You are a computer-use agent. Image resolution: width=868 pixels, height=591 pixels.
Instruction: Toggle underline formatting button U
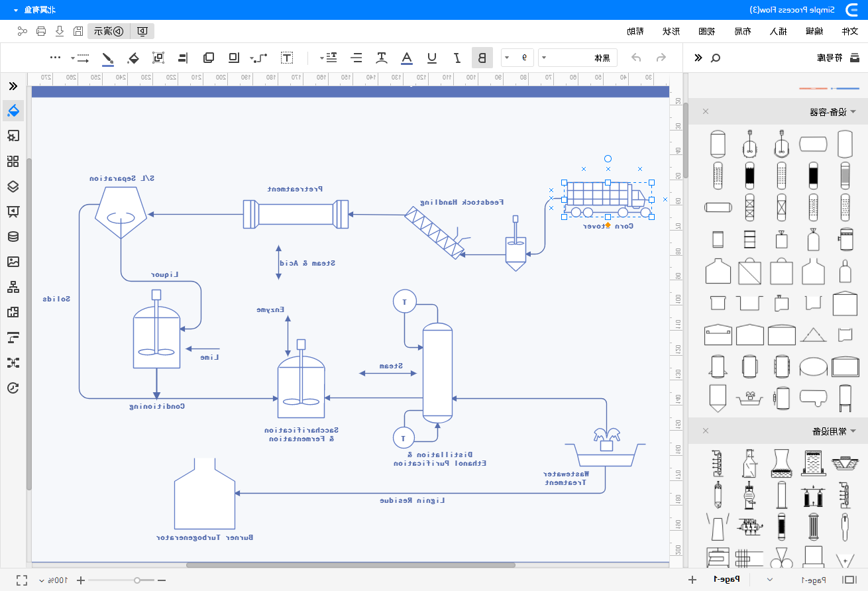click(432, 58)
